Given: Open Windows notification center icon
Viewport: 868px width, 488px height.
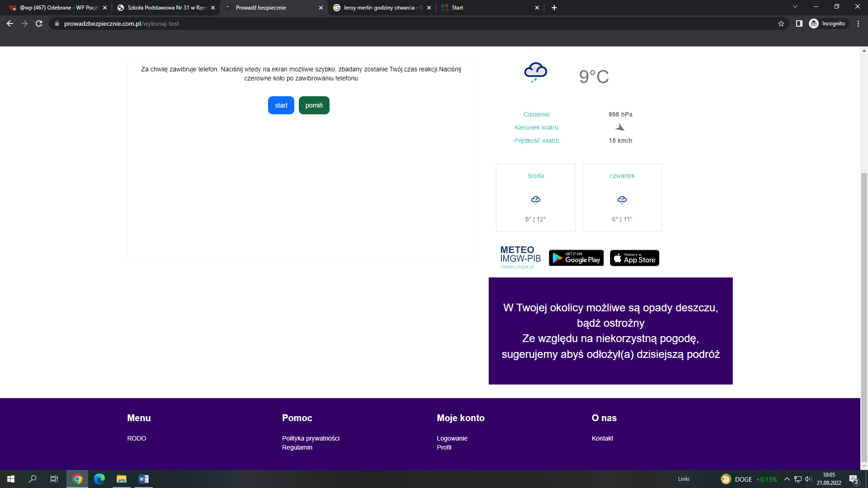Looking at the screenshot, I should coord(853,479).
